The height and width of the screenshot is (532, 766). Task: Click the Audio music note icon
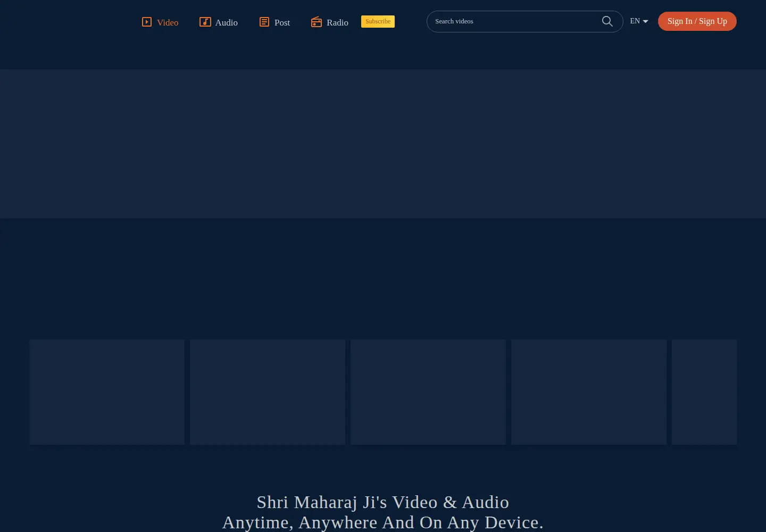pos(205,22)
